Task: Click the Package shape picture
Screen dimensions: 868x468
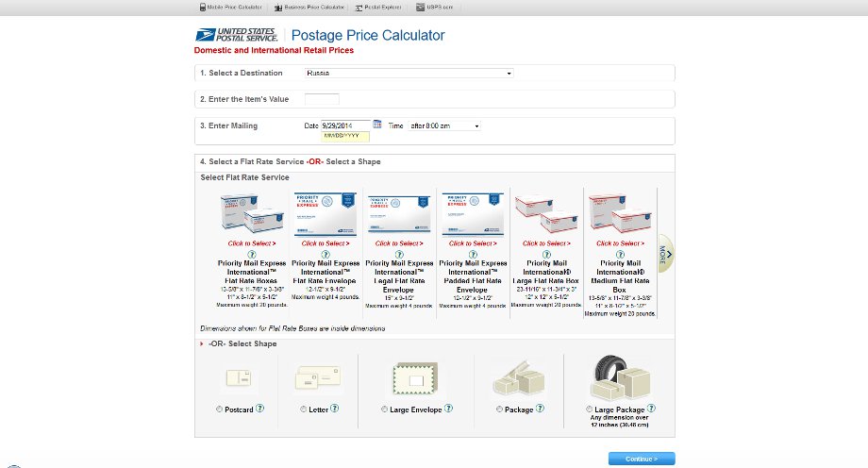Action: click(519, 378)
